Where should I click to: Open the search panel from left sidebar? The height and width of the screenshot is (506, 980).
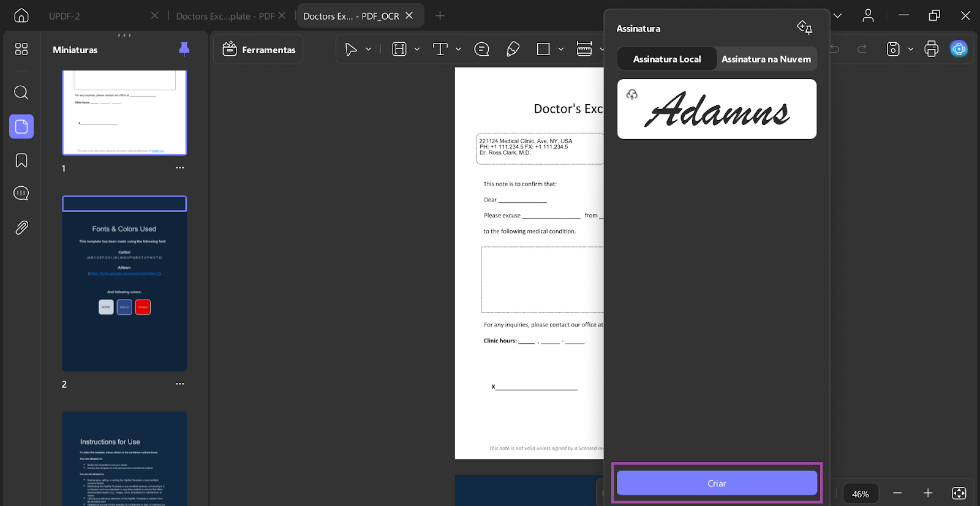[x=21, y=93]
